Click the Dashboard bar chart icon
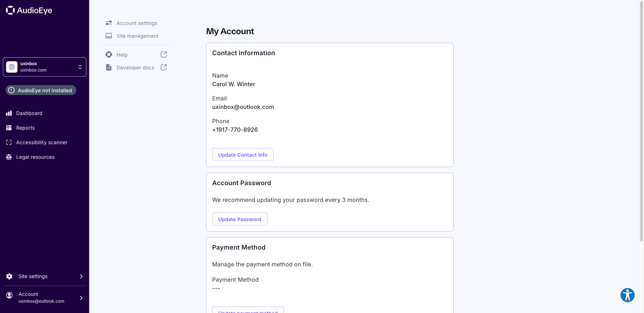The width and height of the screenshot is (644, 313). [x=9, y=113]
